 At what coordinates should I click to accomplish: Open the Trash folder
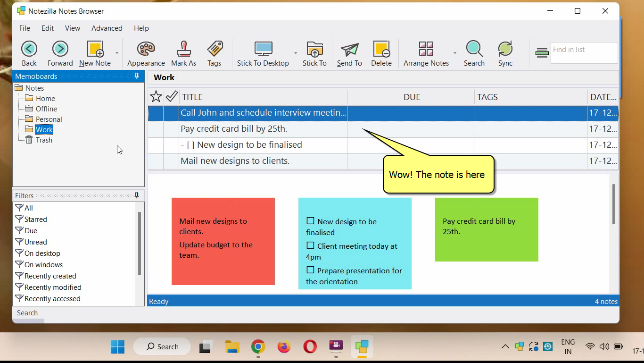click(39, 140)
